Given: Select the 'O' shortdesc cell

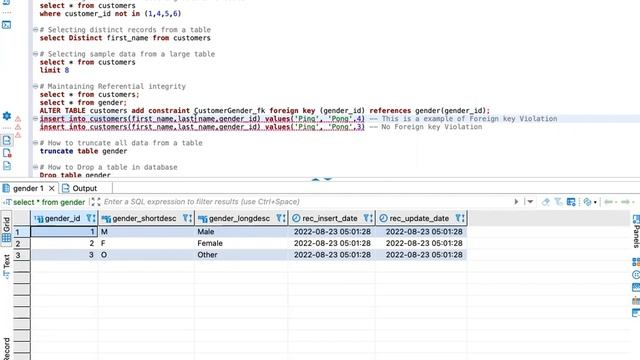Looking at the screenshot, I should coord(146,255).
